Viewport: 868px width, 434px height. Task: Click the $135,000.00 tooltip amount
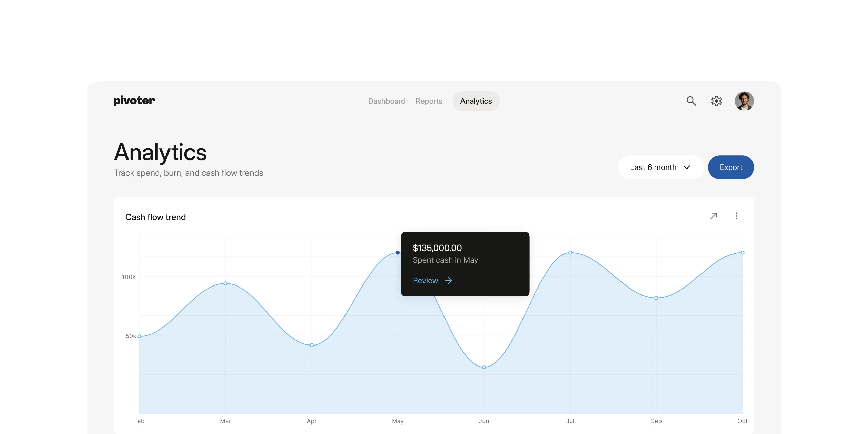click(x=437, y=248)
